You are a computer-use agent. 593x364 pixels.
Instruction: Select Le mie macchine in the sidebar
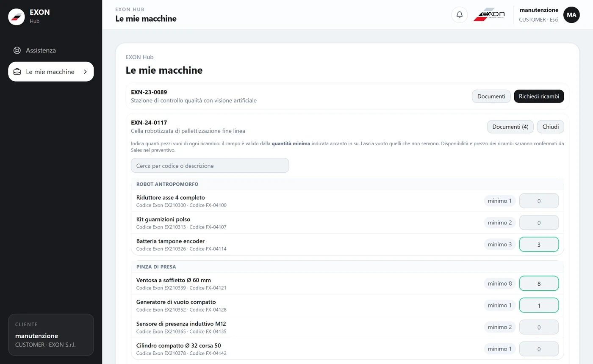click(51, 72)
